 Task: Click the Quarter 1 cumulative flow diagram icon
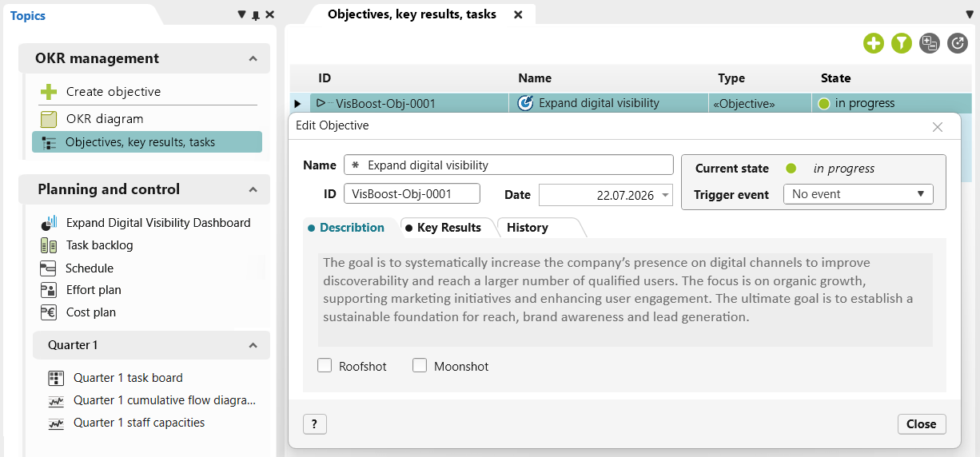pyautogui.click(x=56, y=400)
